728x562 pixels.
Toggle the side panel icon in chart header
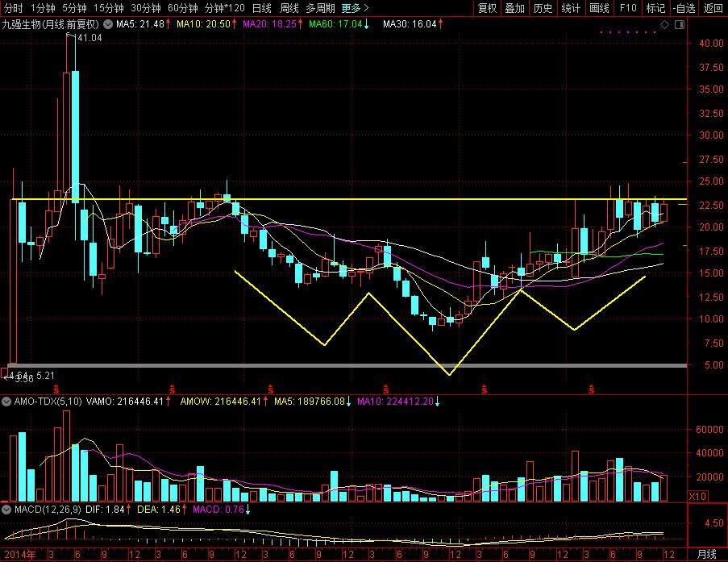[x=680, y=25]
